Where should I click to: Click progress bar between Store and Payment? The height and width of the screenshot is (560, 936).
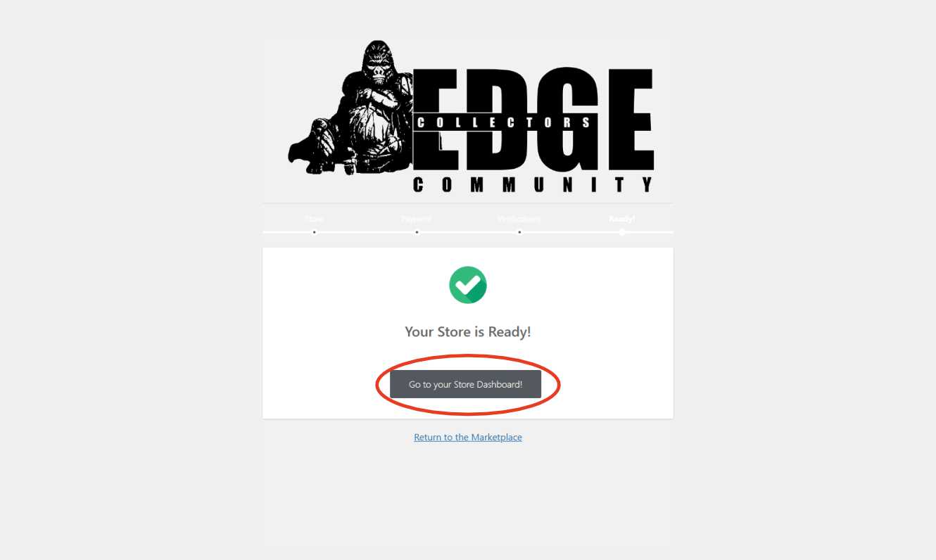tap(365, 232)
